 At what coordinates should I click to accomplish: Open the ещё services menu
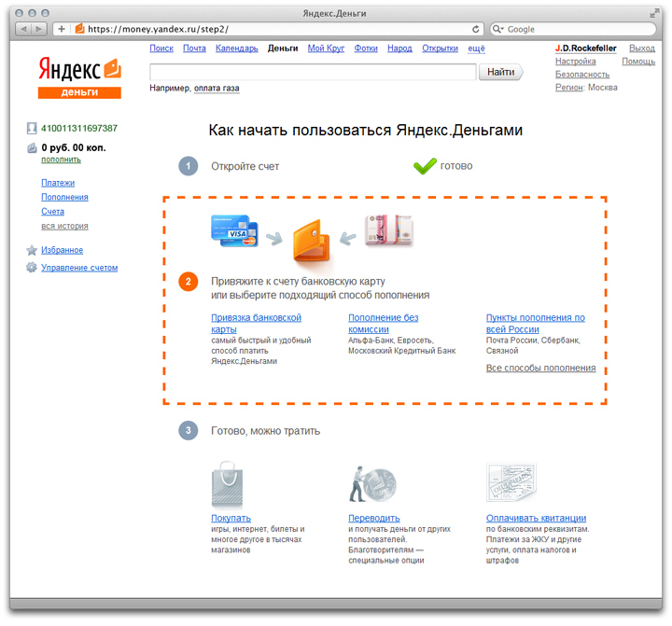pos(476,48)
